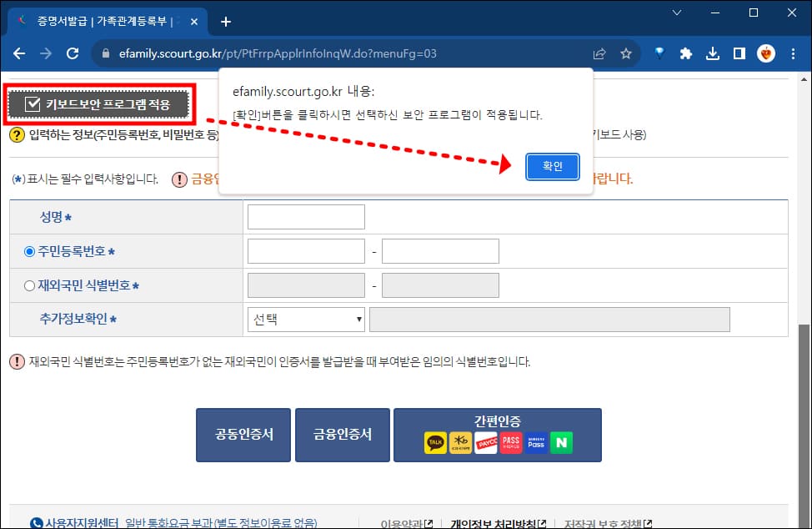Click inside the 성명 name input field

pyautogui.click(x=305, y=216)
